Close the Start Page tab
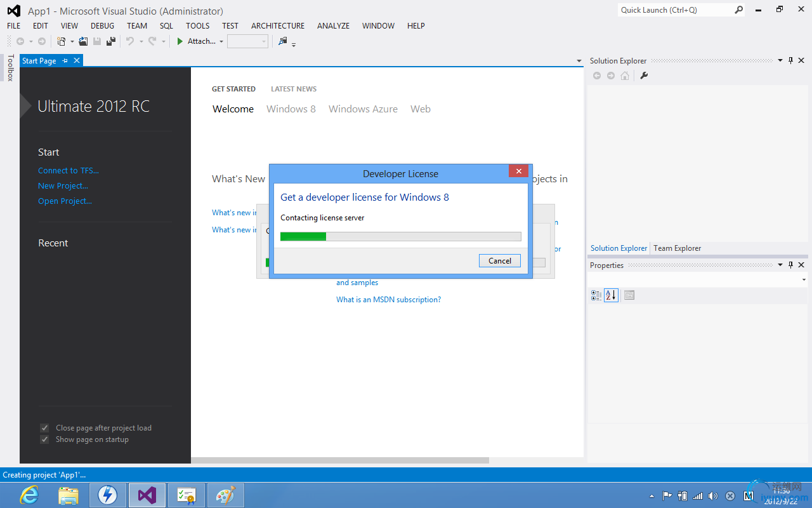This screenshot has width=812, height=508. (77, 61)
